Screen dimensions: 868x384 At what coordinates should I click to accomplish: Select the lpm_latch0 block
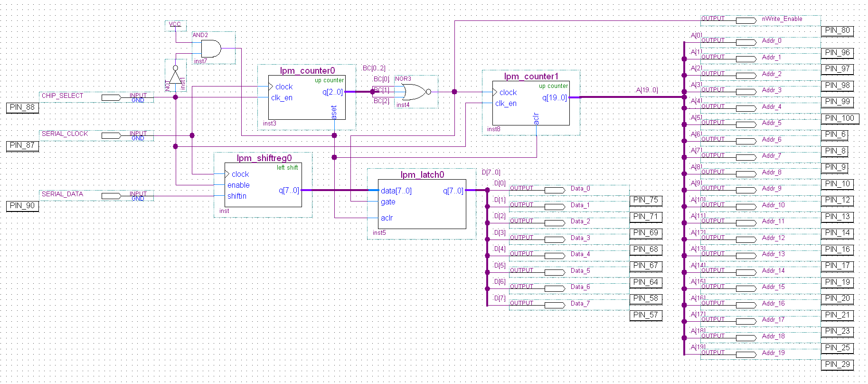[422, 204]
